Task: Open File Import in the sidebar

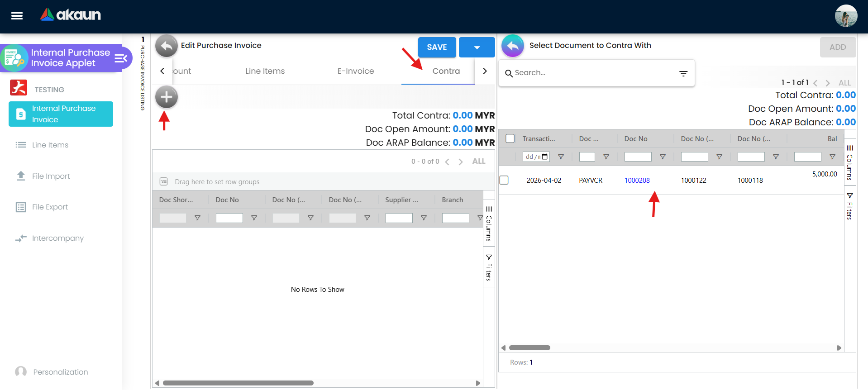Action: point(51,176)
